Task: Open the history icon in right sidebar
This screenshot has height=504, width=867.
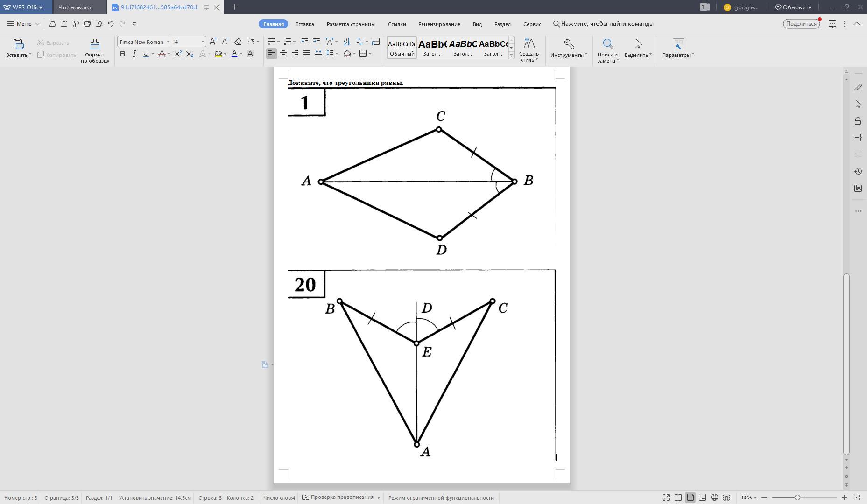Action: (858, 171)
